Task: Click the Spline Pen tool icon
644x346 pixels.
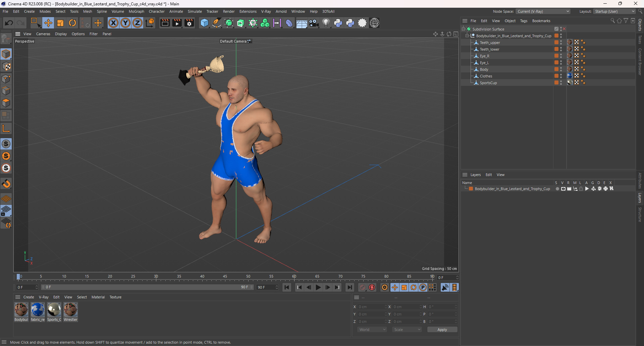Action: point(217,23)
